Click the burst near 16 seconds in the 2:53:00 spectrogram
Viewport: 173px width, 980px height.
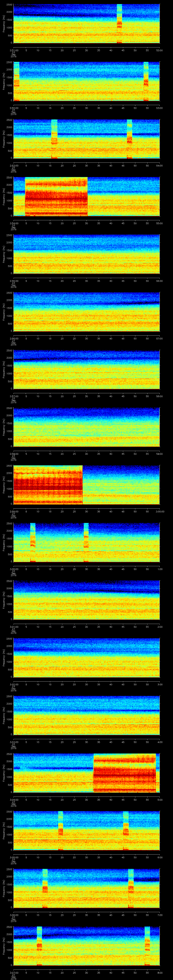[54, 139]
